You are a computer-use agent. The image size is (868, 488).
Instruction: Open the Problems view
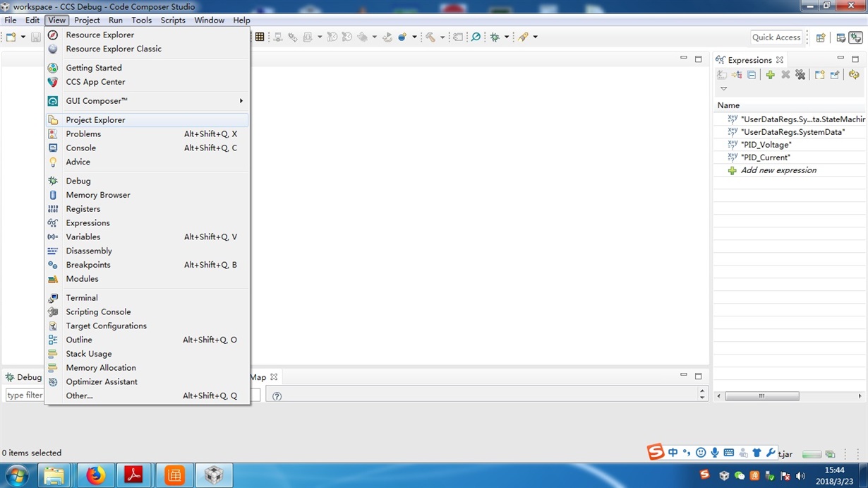tap(147, 134)
